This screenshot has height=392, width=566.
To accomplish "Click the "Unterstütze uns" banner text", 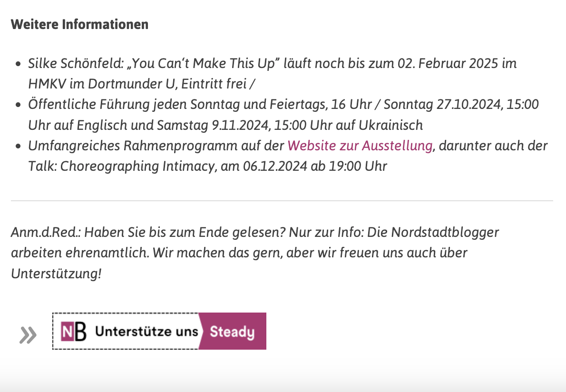I will tap(146, 331).
